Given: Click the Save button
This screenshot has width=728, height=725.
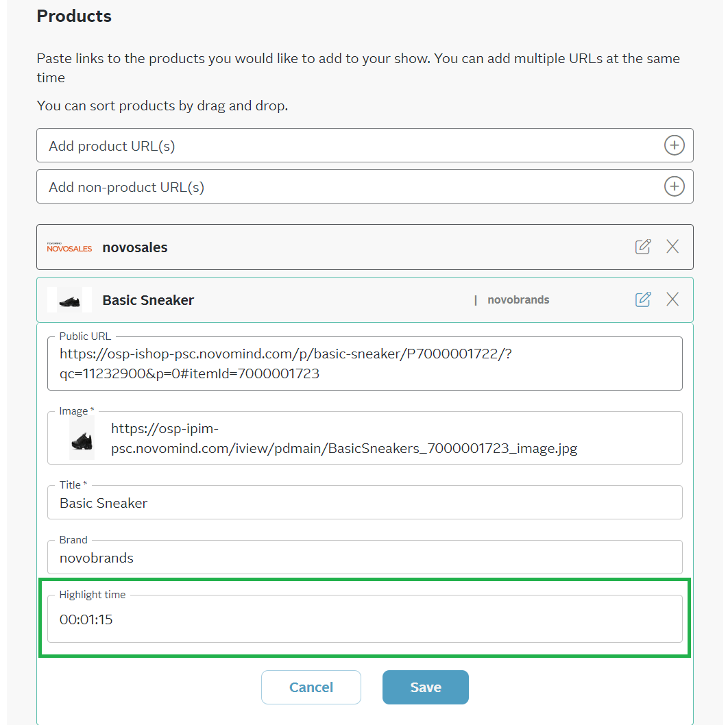Looking at the screenshot, I should (426, 687).
